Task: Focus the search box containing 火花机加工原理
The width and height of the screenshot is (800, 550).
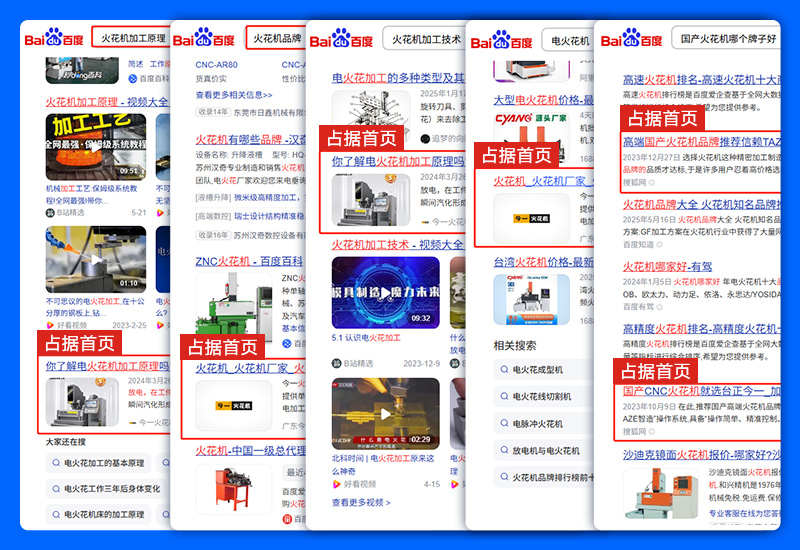Action: click(131, 38)
